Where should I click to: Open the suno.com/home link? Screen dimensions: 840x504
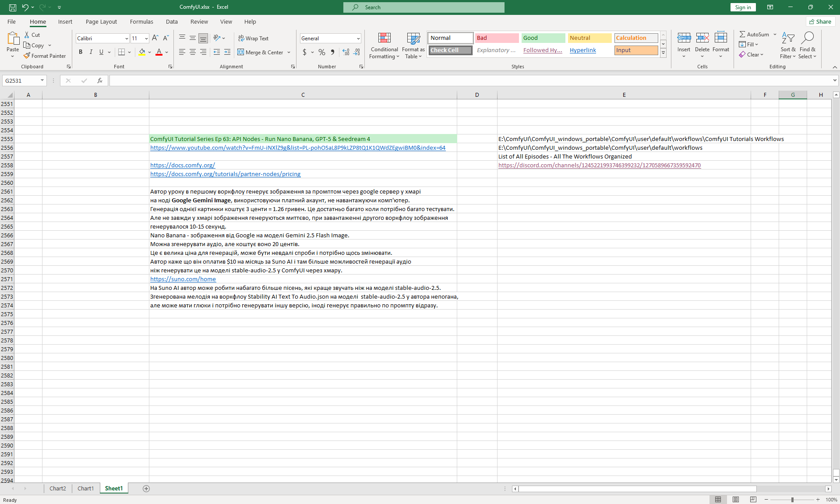[x=183, y=279]
